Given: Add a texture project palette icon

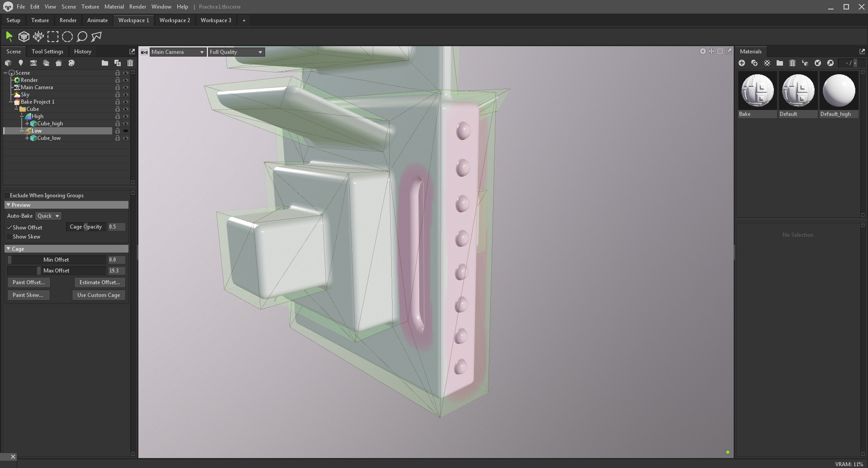Looking at the screenshot, I should tap(71, 63).
